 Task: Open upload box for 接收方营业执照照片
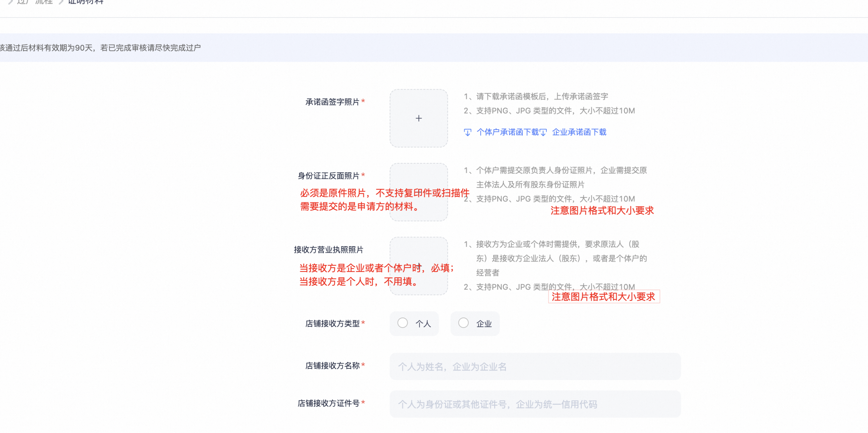point(419,266)
